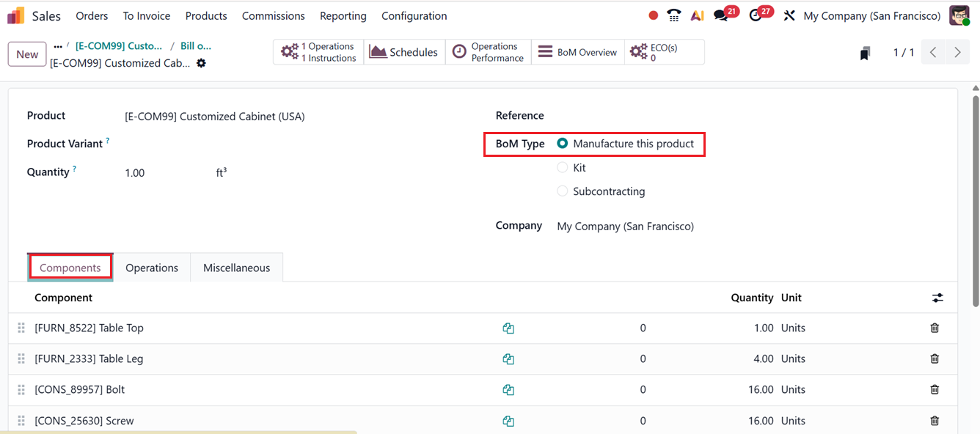This screenshot has width=980, height=434.
Task: Open the BoM Overview button
Action: [x=578, y=52]
